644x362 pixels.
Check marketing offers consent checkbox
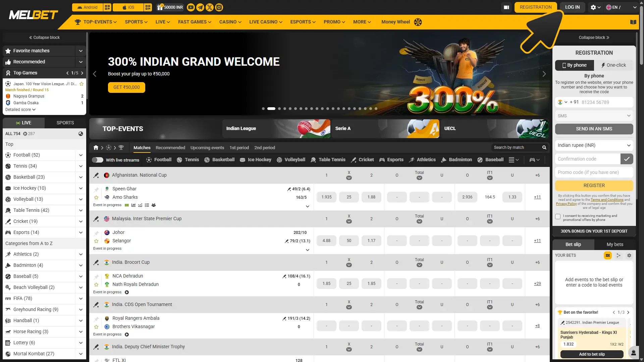tap(558, 217)
